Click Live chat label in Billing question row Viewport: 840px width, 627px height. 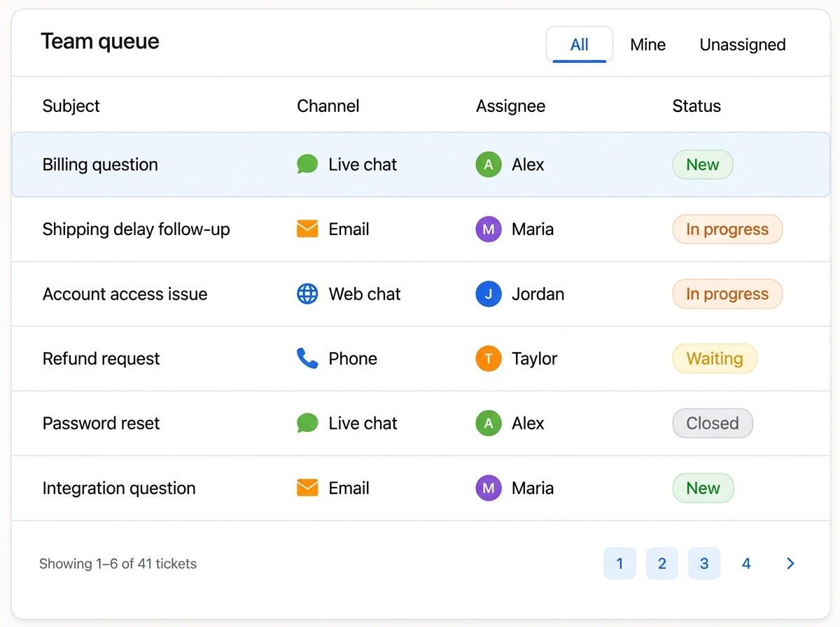pyautogui.click(x=363, y=164)
